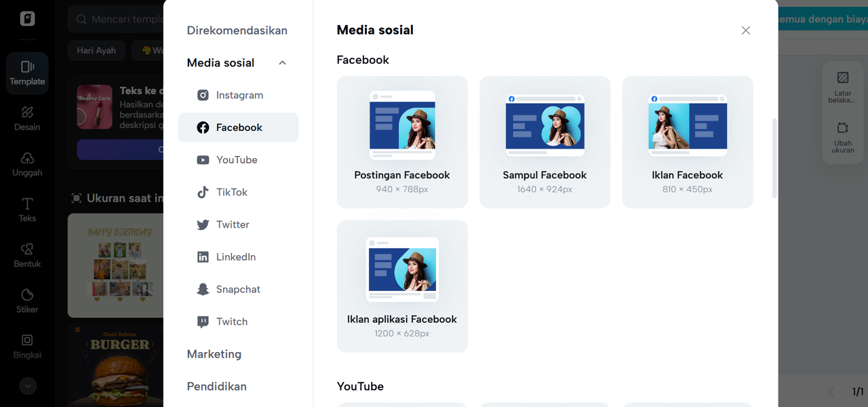This screenshot has width=868, height=407.
Task: Open the Teks panel in left sidebar
Action: click(26, 210)
